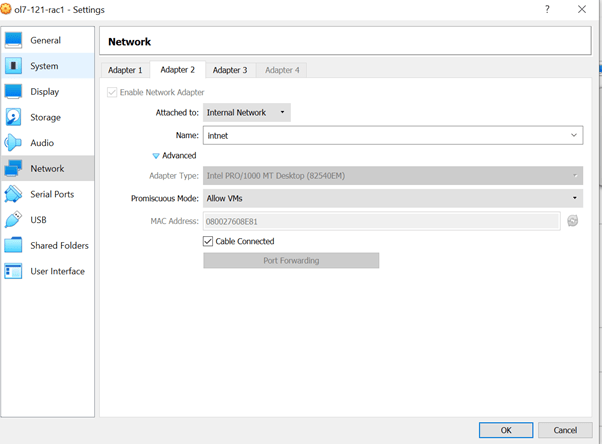
Task: Switch to the Adapter 3 tab
Action: [229, 70]
